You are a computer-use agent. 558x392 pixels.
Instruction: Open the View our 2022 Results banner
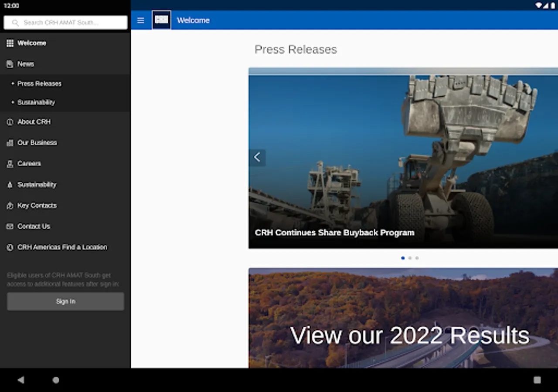click(403, 318)
